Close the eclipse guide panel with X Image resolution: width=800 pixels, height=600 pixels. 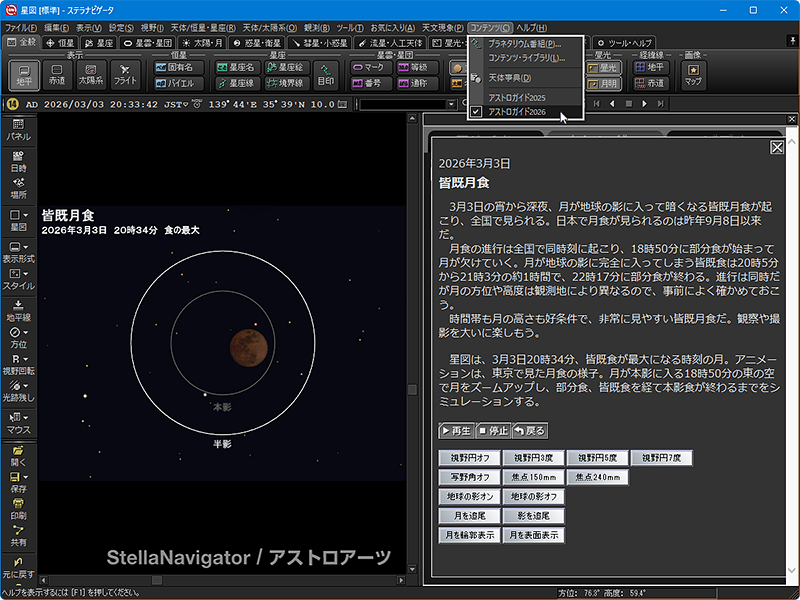tap(776, 147)
